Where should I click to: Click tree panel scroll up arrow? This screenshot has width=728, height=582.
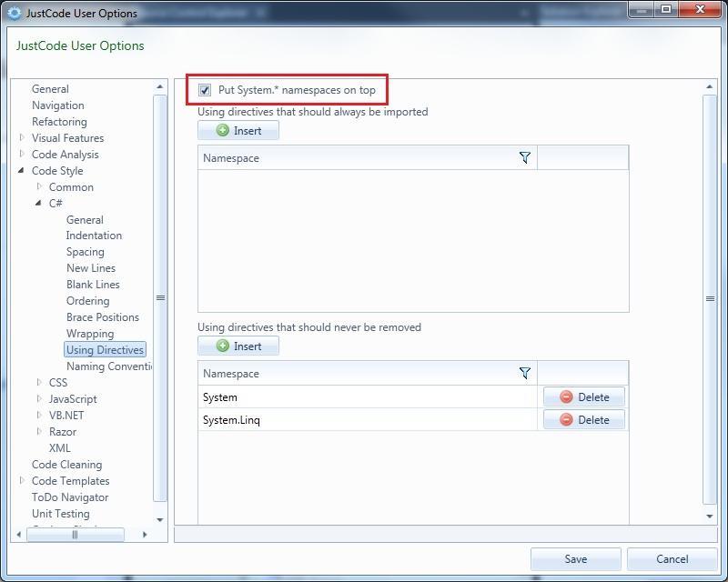click(x=160, y=86)
